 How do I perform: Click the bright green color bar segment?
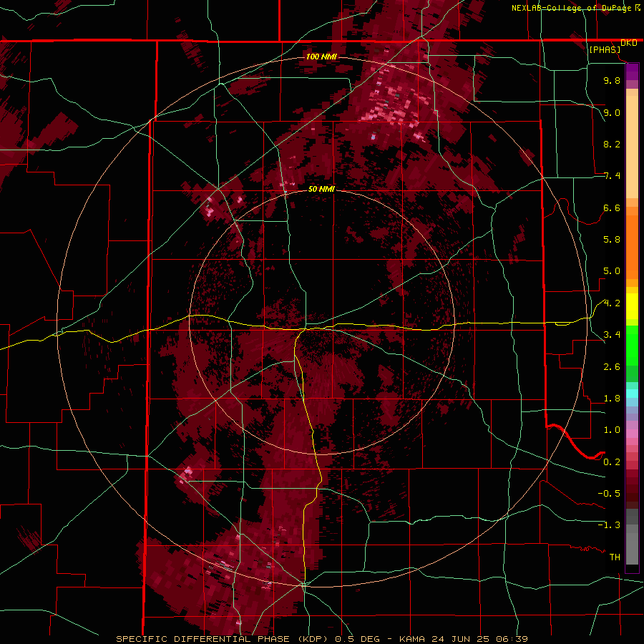pyautogui.click(x=632, y=345)
